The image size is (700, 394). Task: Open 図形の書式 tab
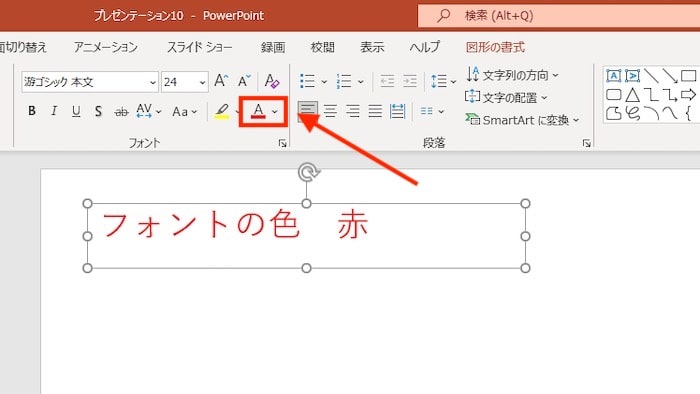pyautogui.click(x=496, y=47)
